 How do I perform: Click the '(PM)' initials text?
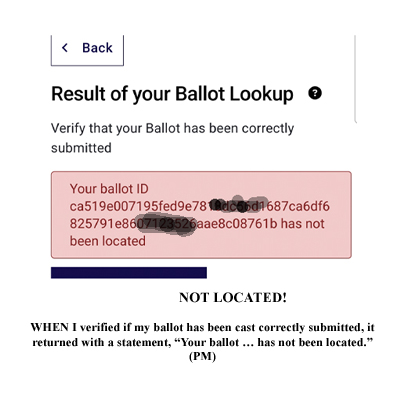click(202, 356)
